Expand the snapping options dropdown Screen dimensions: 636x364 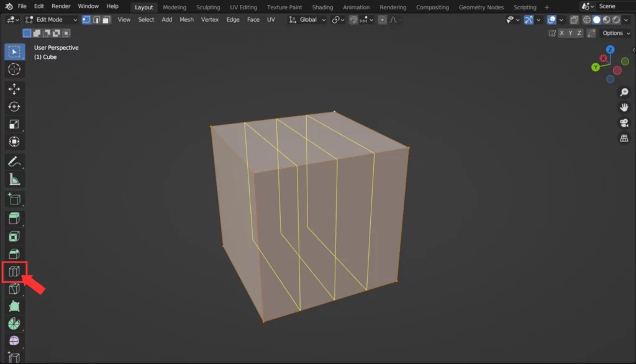click(x=366, y=20)
